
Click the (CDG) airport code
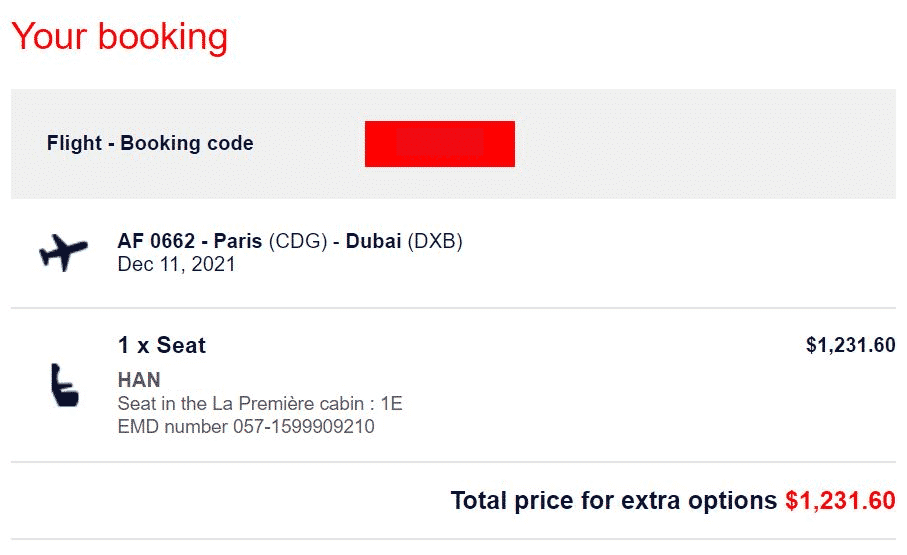pos(298,241)
